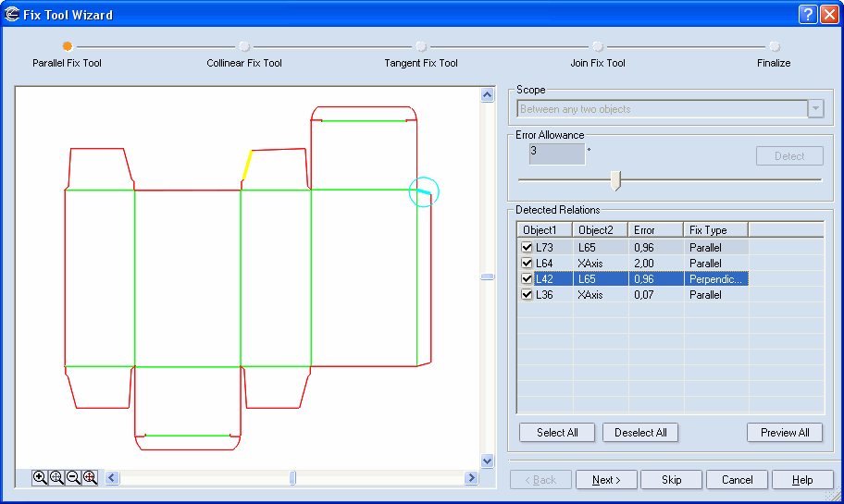Click the Error Allowance value field
This screenshot has height=504, width=844.
click(x=557, y=154)
